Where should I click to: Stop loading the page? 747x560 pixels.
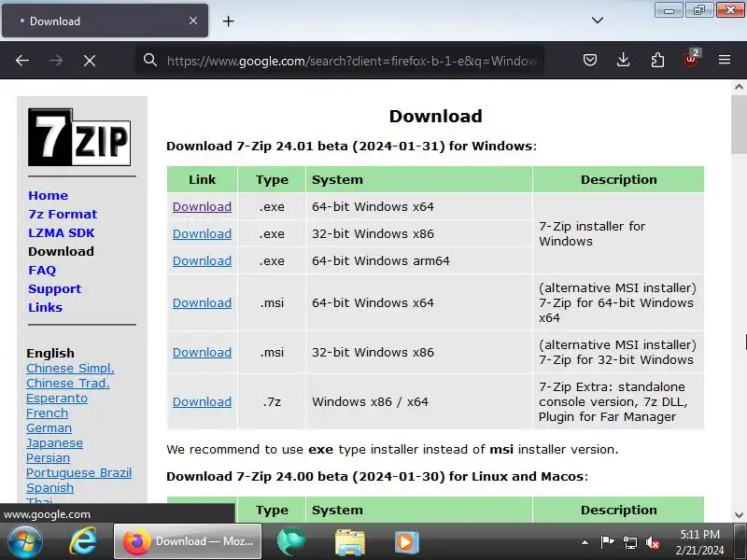[x=90, y=61]
